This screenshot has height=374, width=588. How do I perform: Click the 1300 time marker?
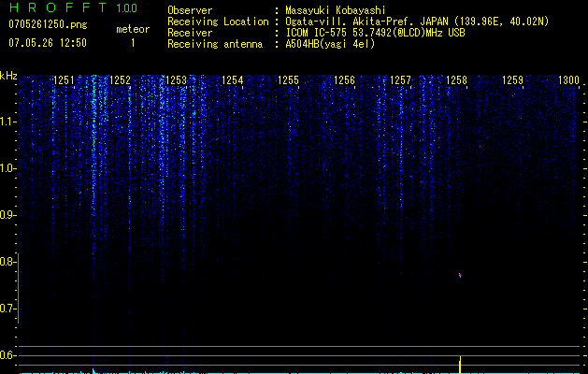[568, 80]
